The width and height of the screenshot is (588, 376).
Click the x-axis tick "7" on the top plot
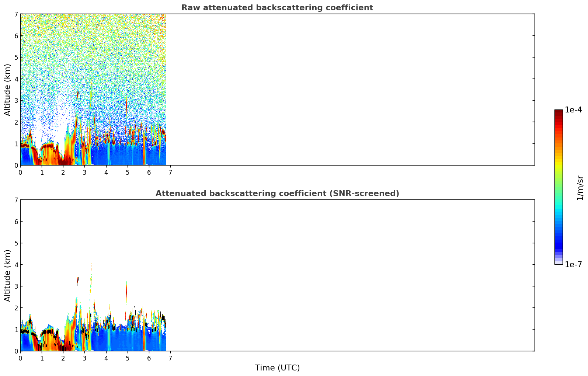170,173
